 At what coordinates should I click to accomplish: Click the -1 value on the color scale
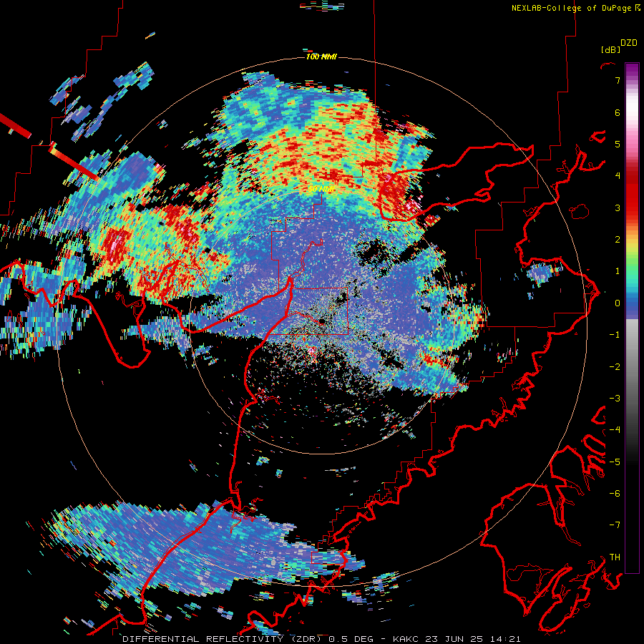tap(615, 335)
